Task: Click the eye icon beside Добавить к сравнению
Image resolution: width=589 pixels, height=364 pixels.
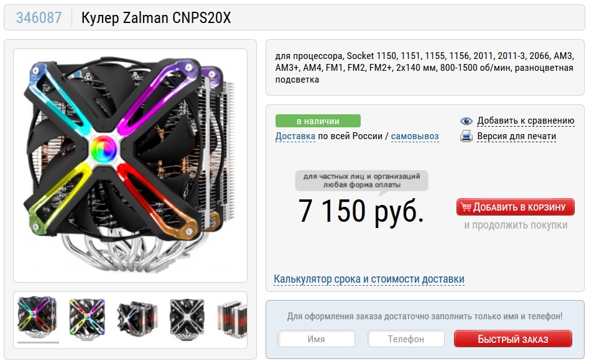Action: tap(466, 121)
